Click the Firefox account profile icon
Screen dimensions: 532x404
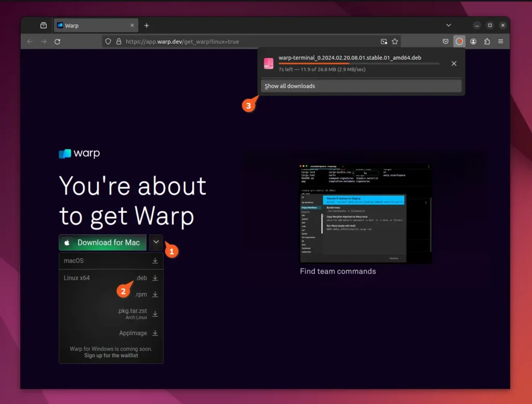[x=473, y=42]
